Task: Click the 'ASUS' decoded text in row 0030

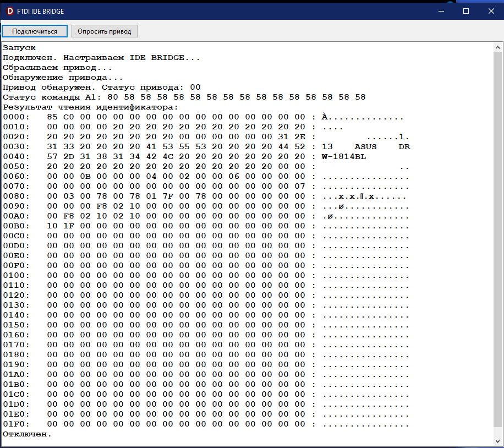Action: tap(365, 147)
